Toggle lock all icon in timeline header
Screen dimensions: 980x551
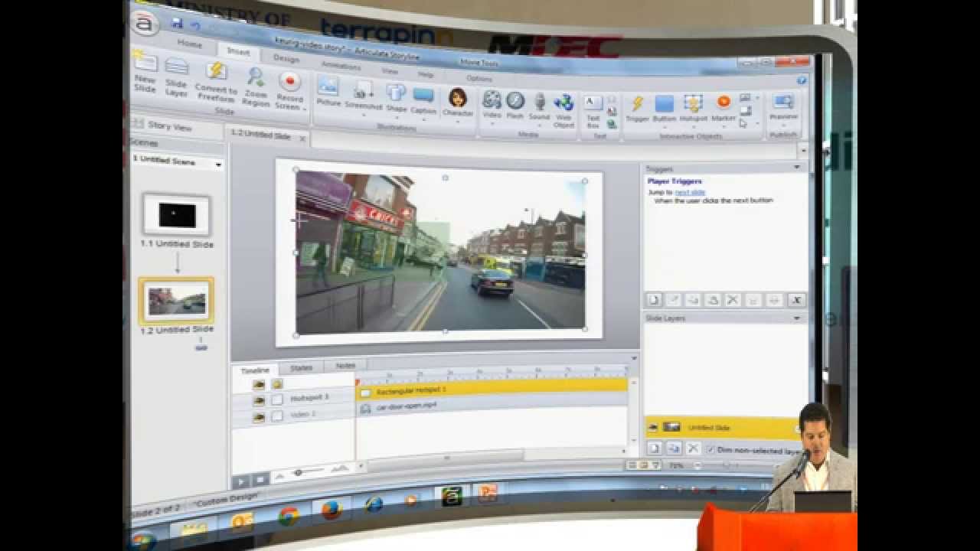coord(276,384)
